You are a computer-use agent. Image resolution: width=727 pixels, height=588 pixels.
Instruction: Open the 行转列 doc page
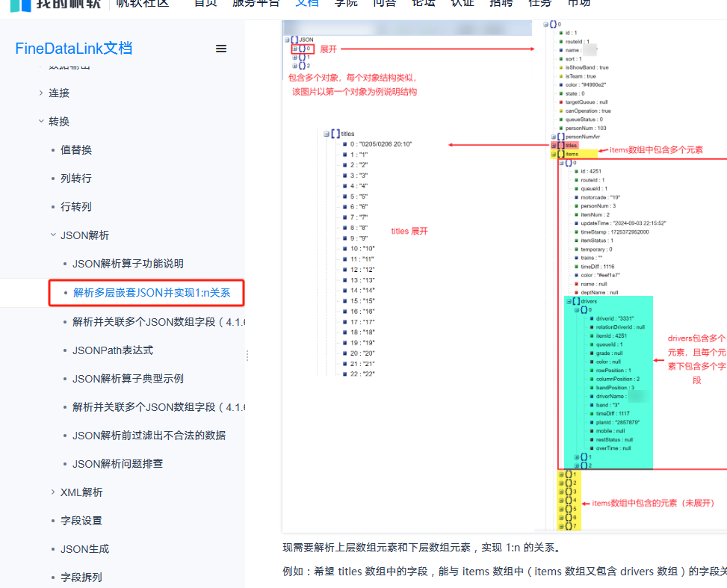coord(76,206)
